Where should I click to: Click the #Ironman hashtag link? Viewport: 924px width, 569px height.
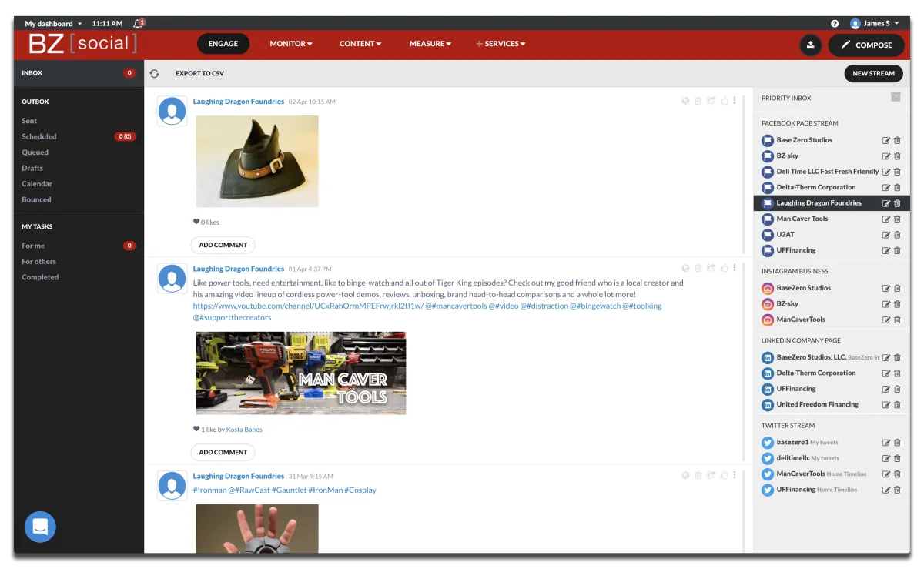coord(209,490)
